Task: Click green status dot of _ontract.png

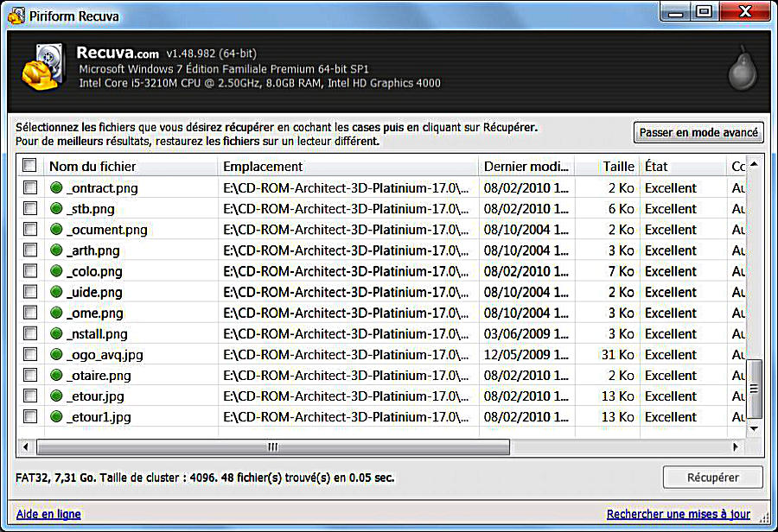Action: pos(56,188)
